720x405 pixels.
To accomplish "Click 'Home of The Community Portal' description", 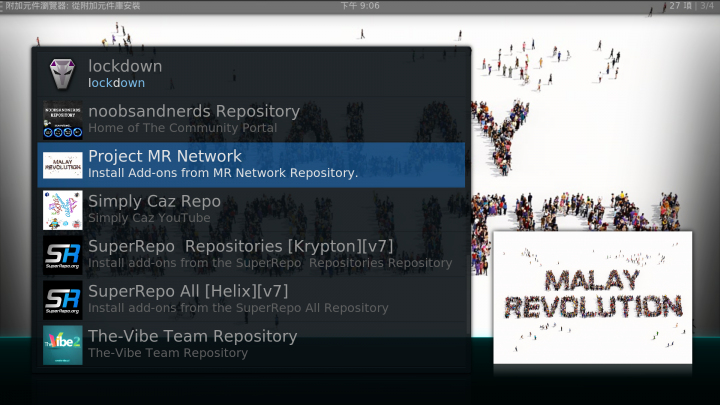I will coord(183,128).
